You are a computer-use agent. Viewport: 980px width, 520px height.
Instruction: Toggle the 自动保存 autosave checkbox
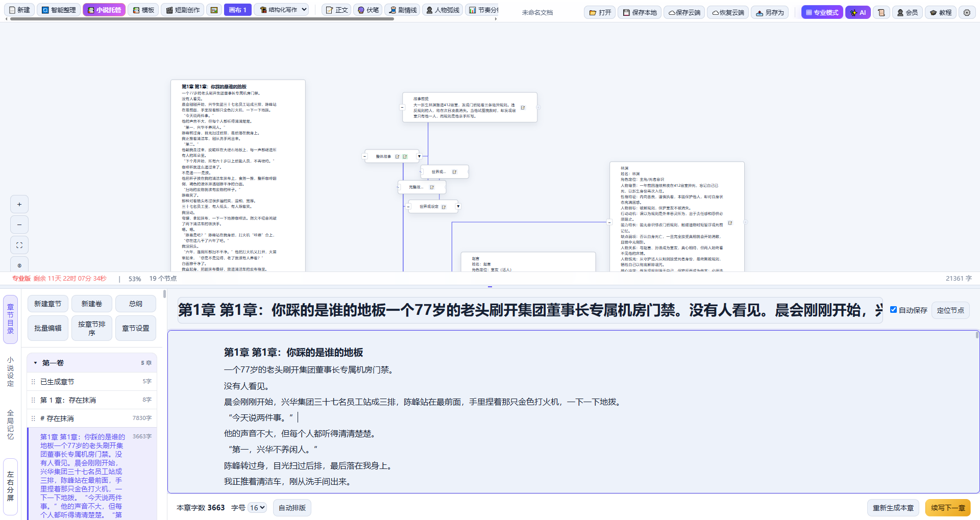tap(893, 310)
